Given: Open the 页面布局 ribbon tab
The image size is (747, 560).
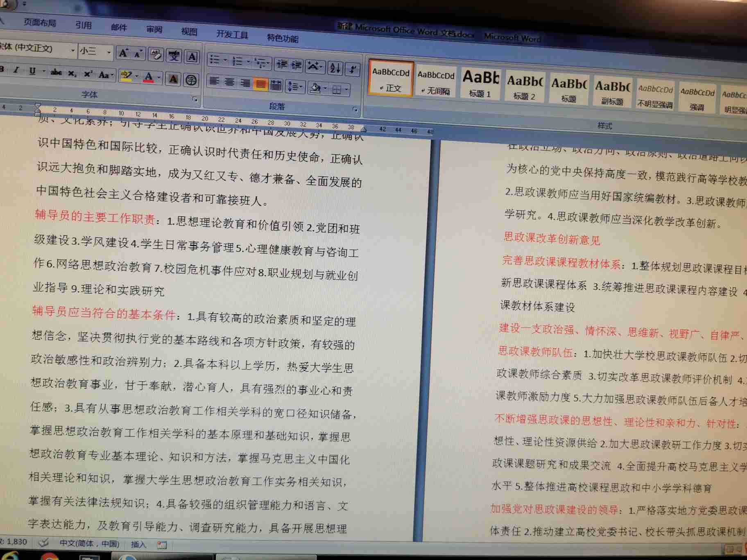Looking at the screenshot, I should coord(39,23).
